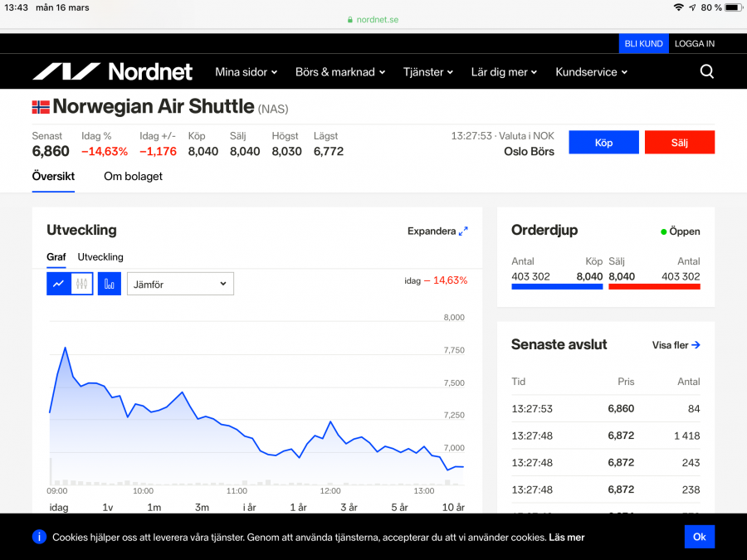Select the 3m time range
Screen dimensions: 747x560
click(x=202, y=507)
